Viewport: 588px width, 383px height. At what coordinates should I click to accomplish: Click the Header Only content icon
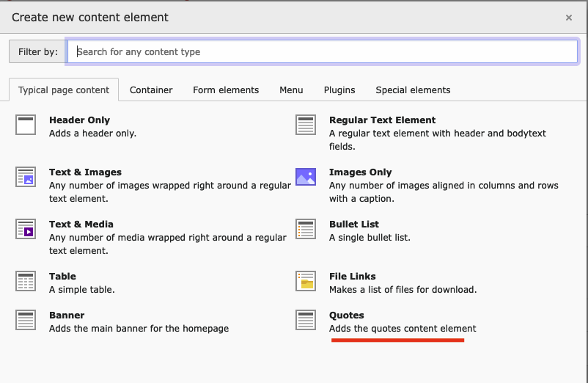pos(26,125)
